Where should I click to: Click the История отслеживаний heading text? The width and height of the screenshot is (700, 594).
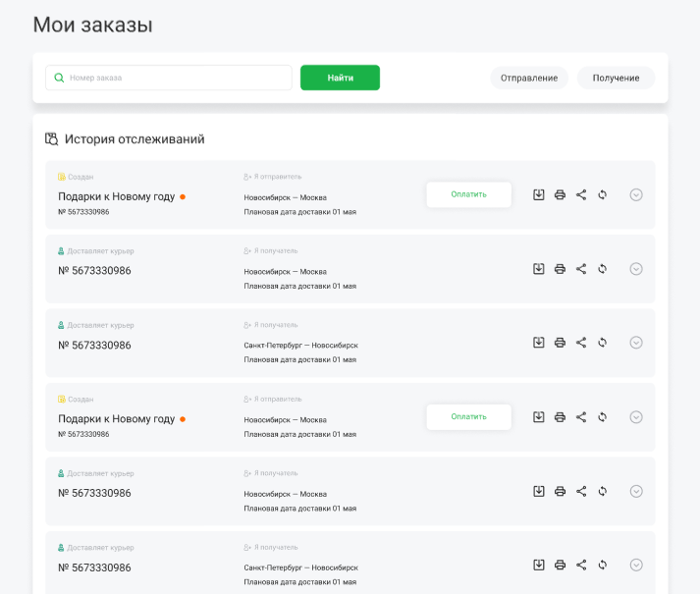(135, 139)
